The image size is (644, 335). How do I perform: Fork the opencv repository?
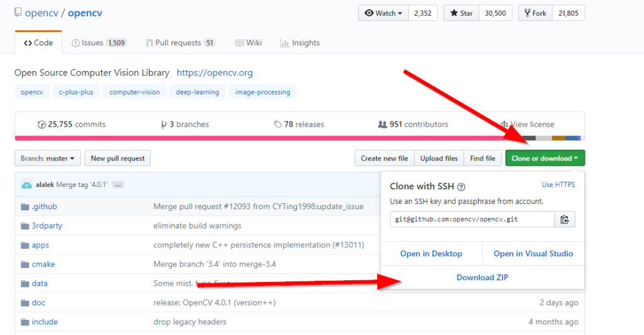(x=536, y=13)
